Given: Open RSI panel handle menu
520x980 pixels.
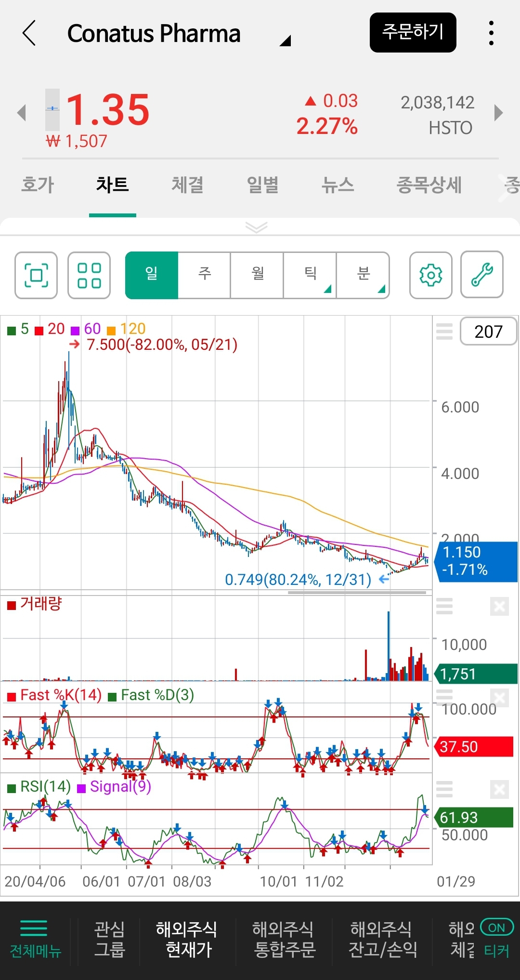Looking at the screenshot, I should (x=444, y=789).
